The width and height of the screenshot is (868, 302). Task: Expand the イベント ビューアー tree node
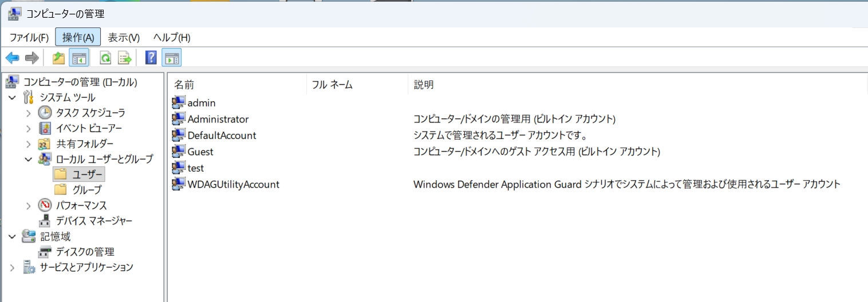[x=29, y=128]
